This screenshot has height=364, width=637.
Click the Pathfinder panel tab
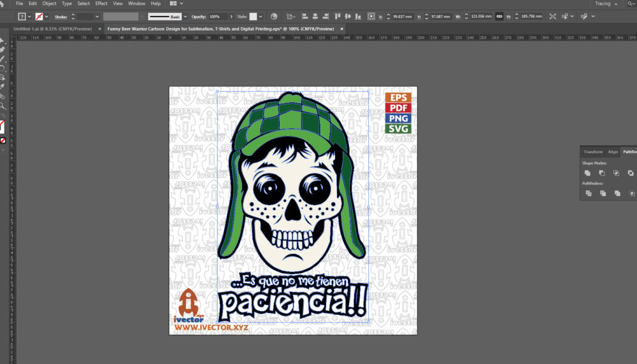point(629,151)
